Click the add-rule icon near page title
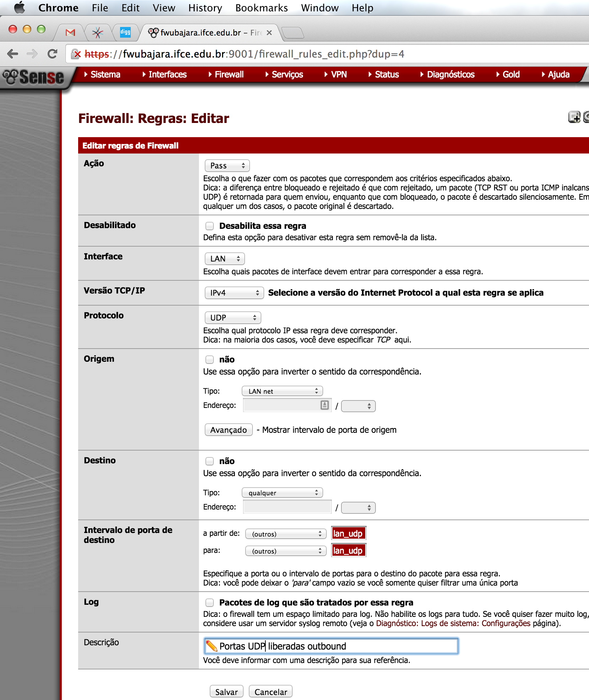Image resolution: width=589 pixels, height=700 pixels. [574, 117]
